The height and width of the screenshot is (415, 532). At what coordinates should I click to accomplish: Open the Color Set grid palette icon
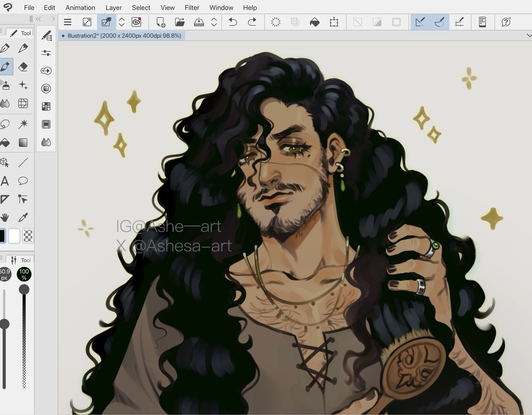point(46,106)
